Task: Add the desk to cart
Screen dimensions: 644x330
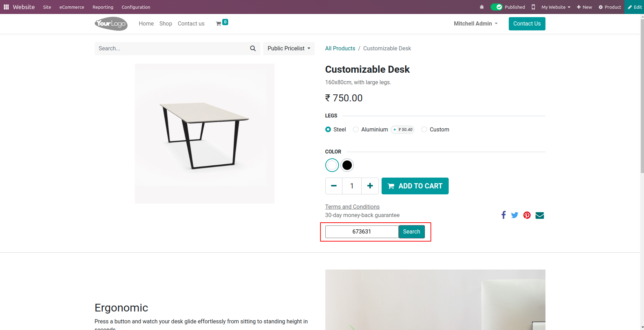Action: 415,186
